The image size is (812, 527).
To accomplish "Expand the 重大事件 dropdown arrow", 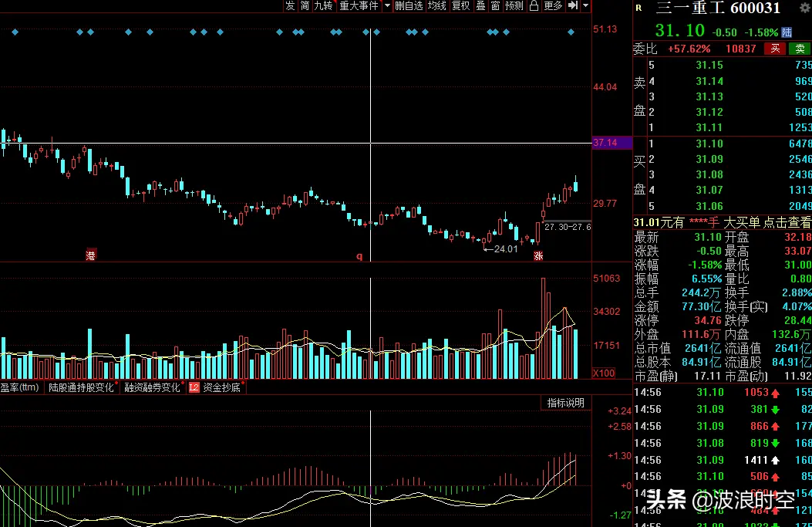I will pos(386,6).
